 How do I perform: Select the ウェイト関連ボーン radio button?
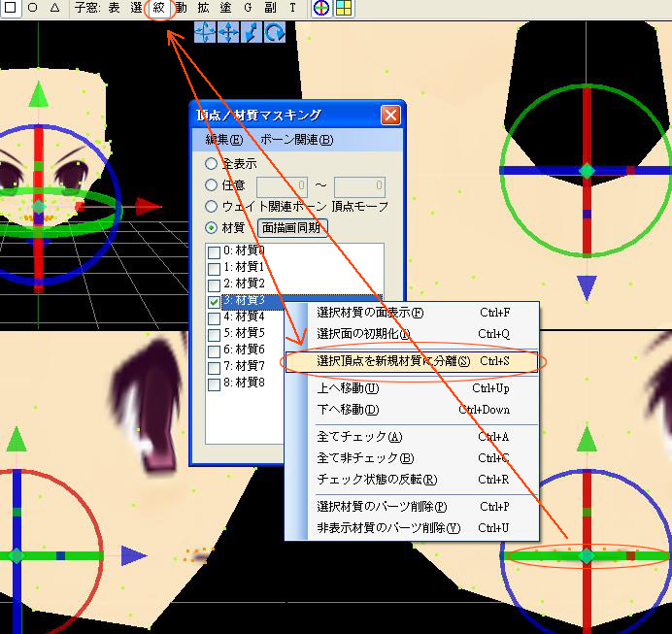(x=211, y=207)
